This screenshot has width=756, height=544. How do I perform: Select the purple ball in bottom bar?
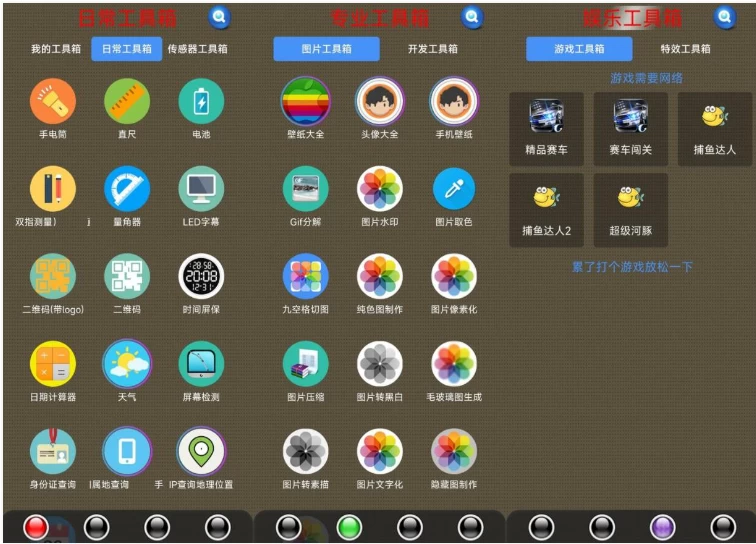click(x=662, y=527)
